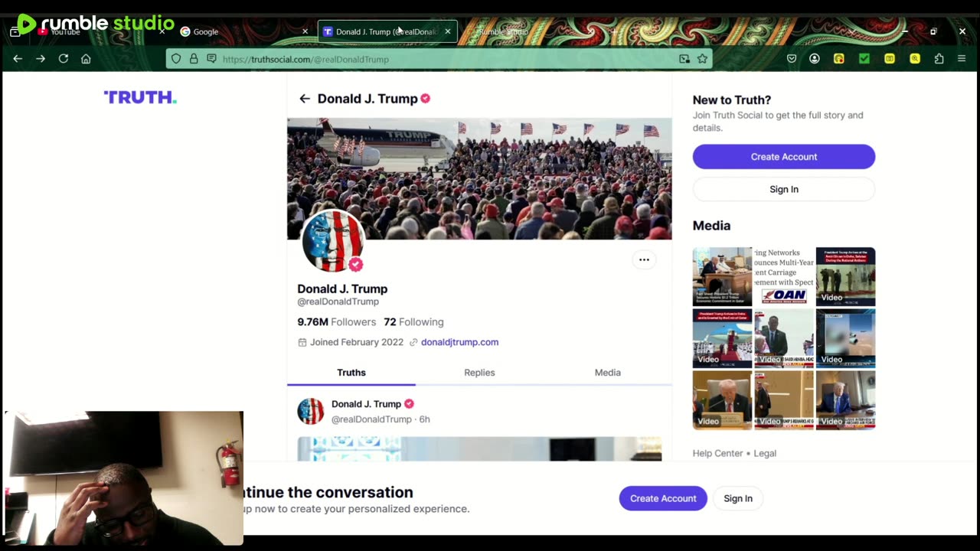The height and width of the screenshot is (551, 980).
Task: Click the post author avatar in feed
Action: [311, 411]
